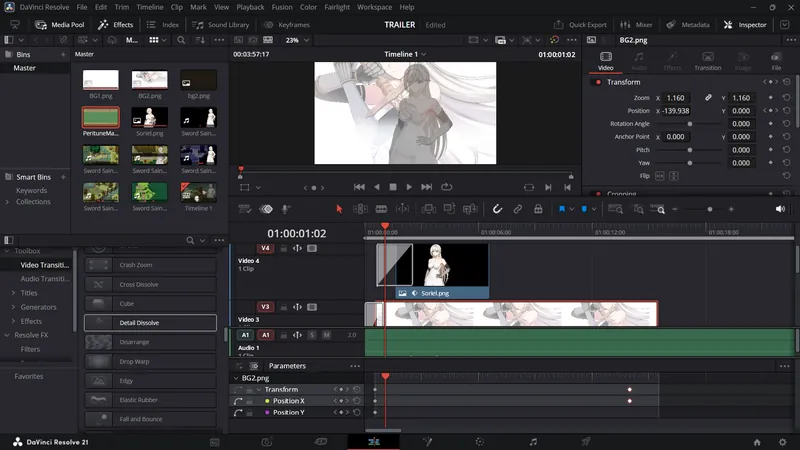Open the Fusion page icon
The image size is (800, 450).
[427, 442]
